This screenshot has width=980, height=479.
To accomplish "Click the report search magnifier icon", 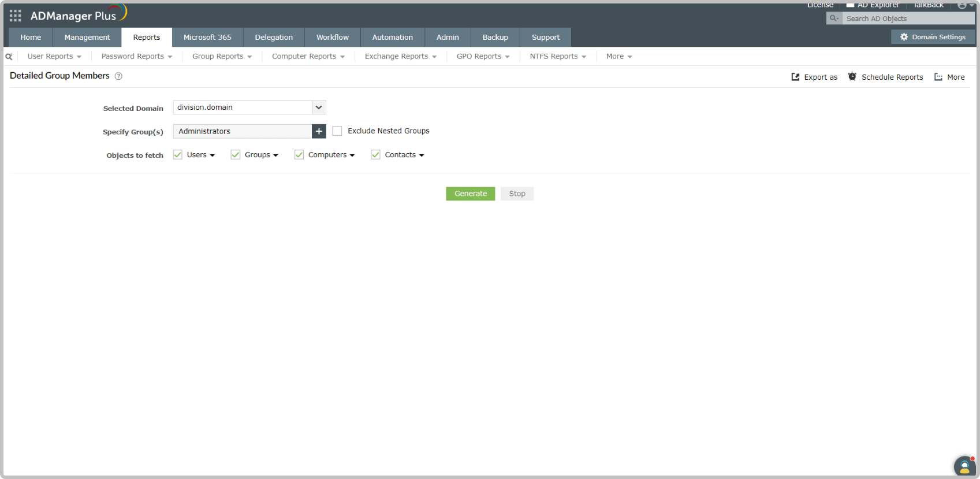I will click(x=9, y=57).
